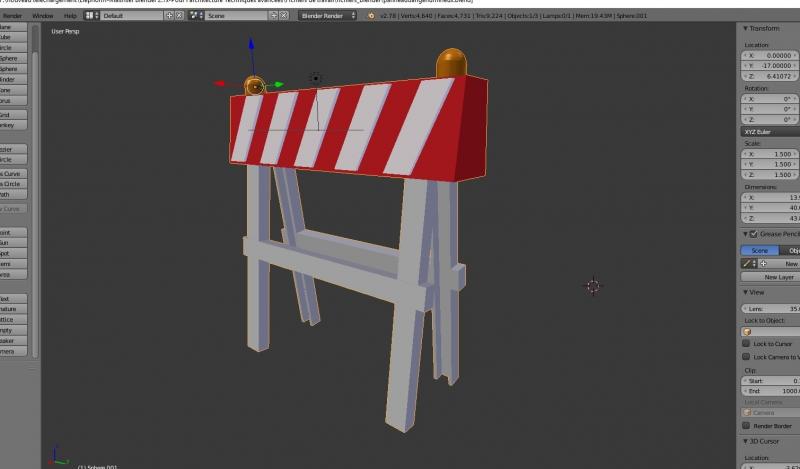The width and height of the screenshot is (800, 469).
Task: Open the Window menu
Action: point(42,16)
